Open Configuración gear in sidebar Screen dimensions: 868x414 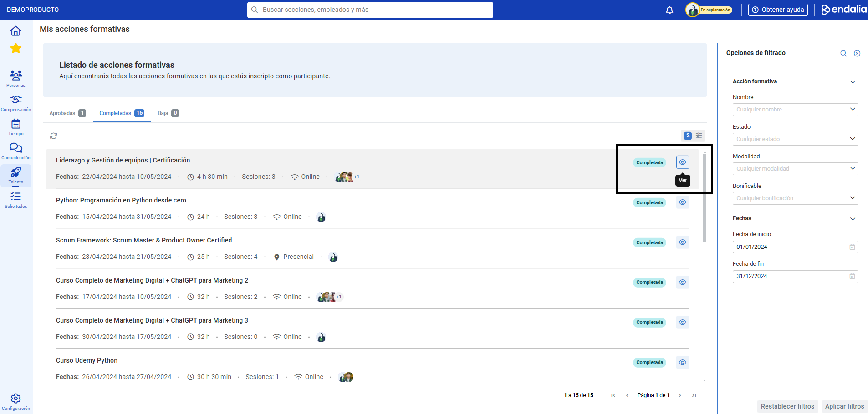coord(16,402)
